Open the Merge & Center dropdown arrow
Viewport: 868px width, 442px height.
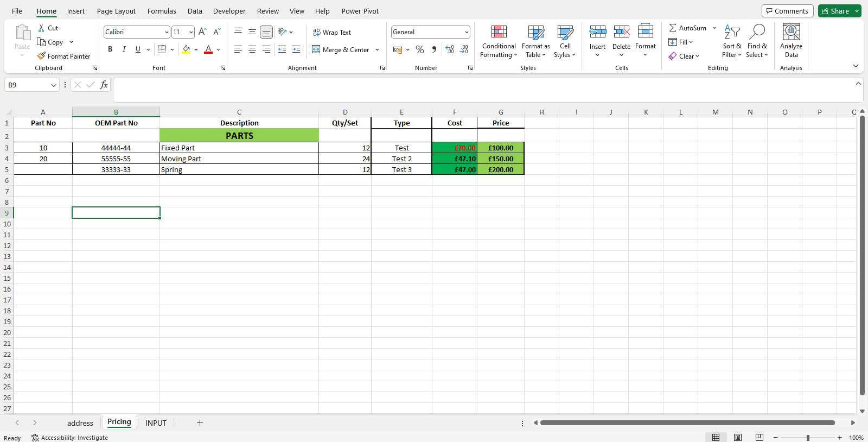[x=377, y=49]
